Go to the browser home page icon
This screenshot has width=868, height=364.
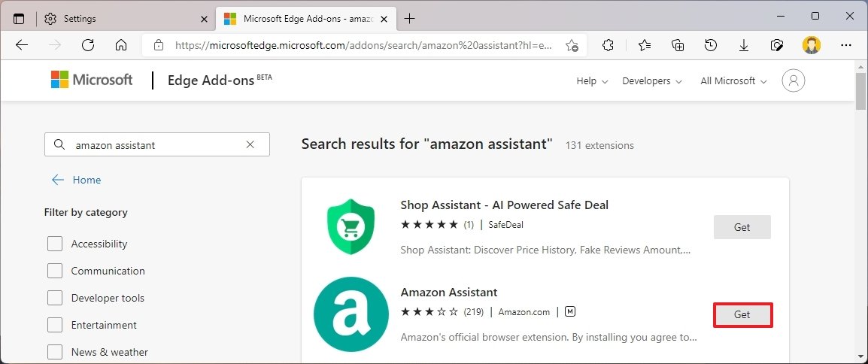coord(120,45)
